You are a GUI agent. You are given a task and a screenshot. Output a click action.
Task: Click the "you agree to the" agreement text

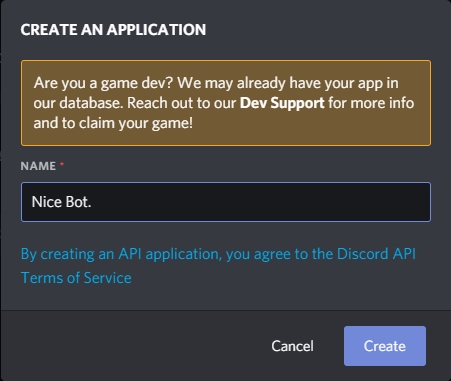278,254
